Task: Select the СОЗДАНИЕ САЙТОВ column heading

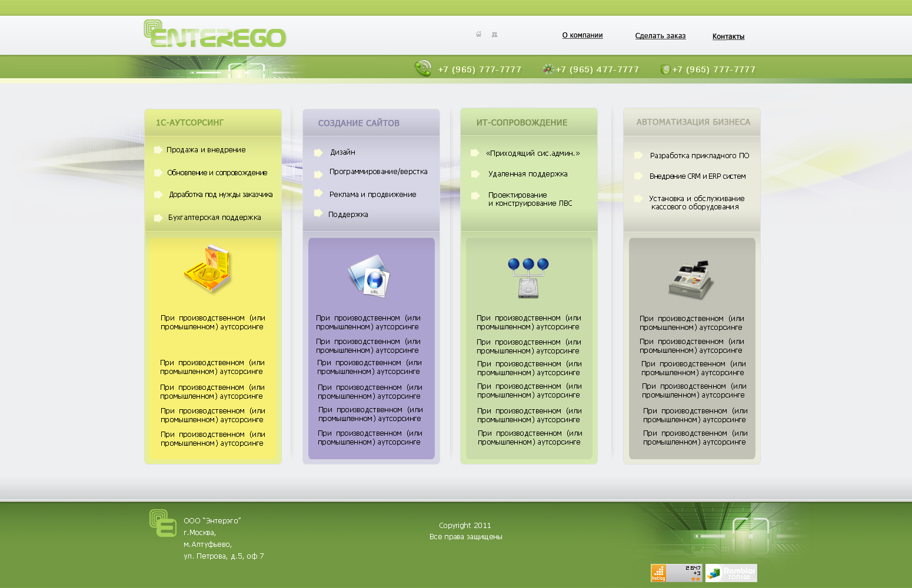Action: (359, 123)
